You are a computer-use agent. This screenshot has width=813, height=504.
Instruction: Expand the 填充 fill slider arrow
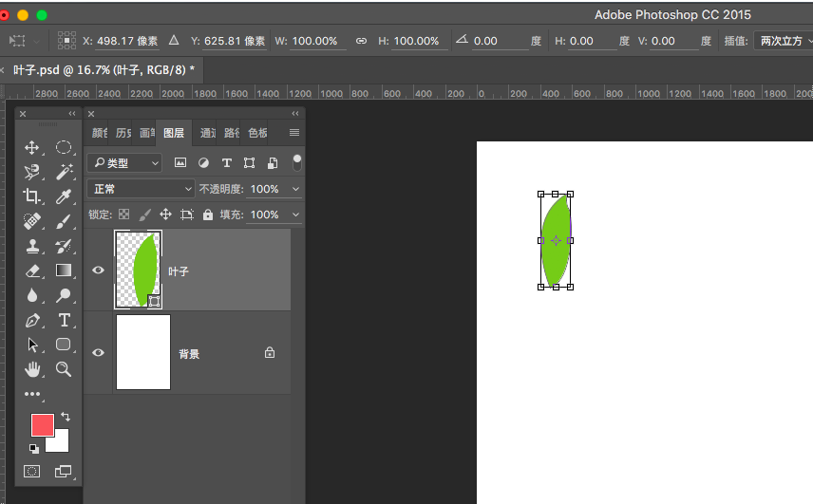click(x=296, y=215)
